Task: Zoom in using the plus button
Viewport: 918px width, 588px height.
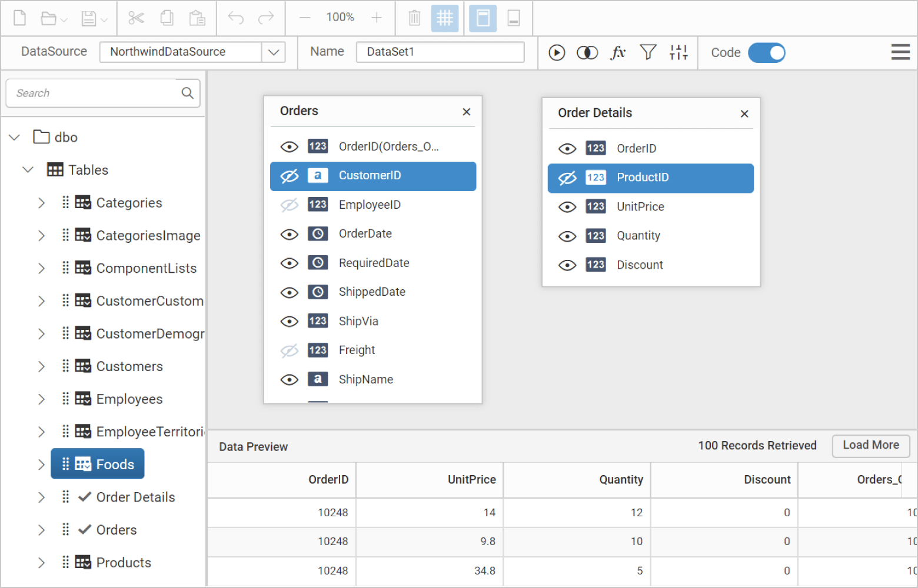Action: [377, 18]
